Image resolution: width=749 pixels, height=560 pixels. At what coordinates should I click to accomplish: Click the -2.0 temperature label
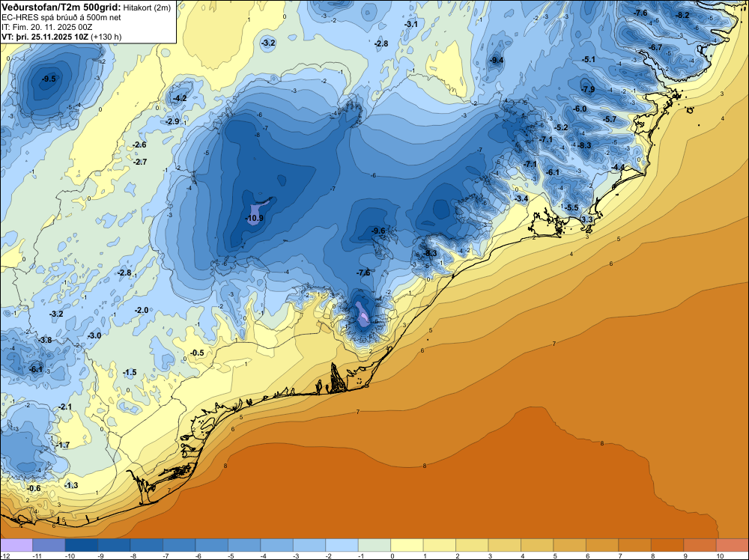pyautogui.click(x=142, y=310)
